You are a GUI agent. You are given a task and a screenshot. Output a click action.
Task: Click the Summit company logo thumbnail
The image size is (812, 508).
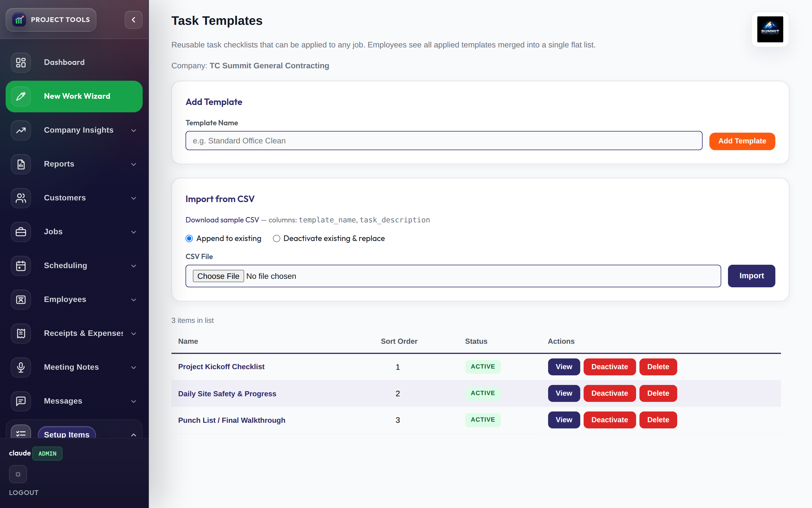point(770,29)
